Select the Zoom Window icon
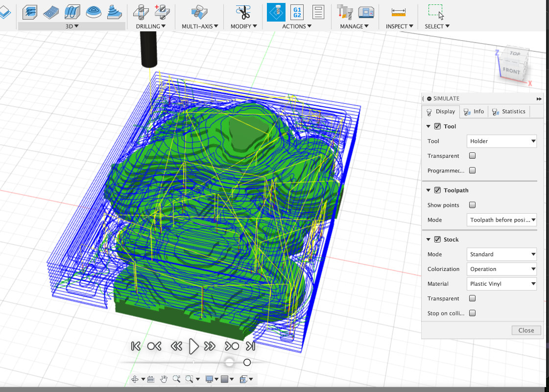 pos(189,379)
